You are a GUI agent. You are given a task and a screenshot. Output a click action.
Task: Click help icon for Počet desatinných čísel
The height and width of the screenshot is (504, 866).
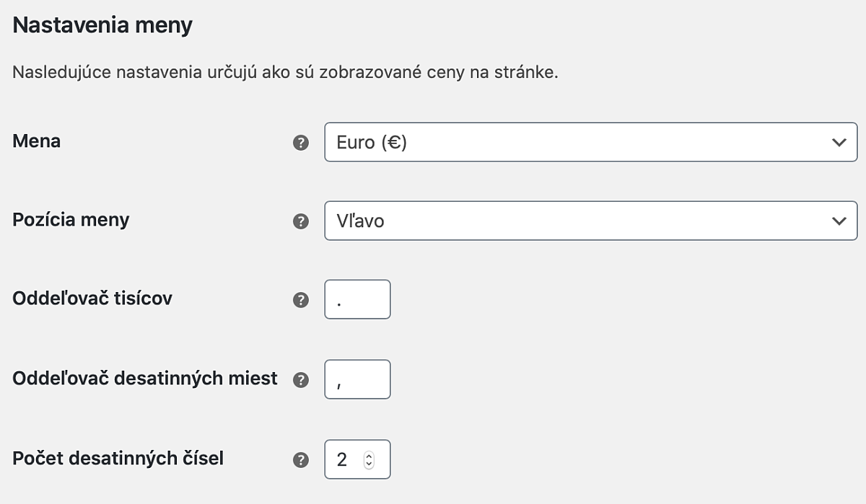(x=301, y=460)
